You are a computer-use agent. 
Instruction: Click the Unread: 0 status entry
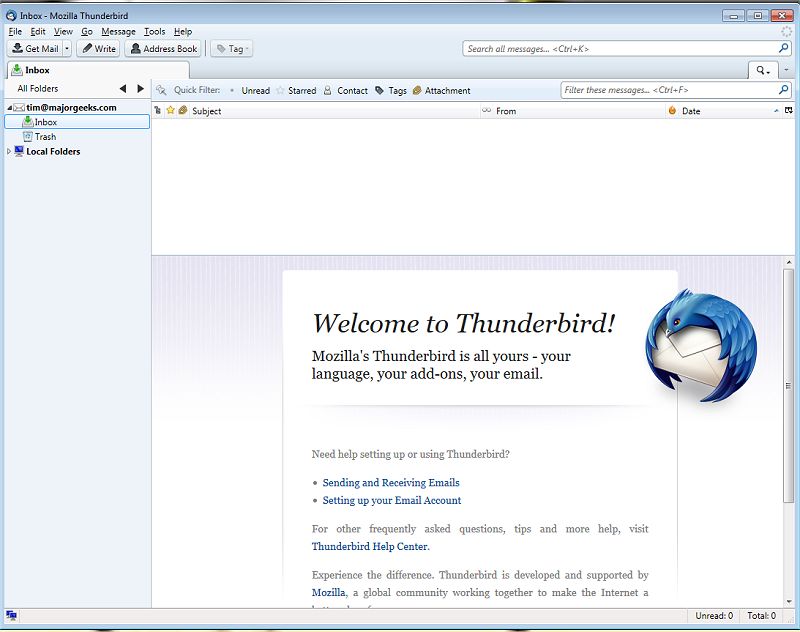714,616
